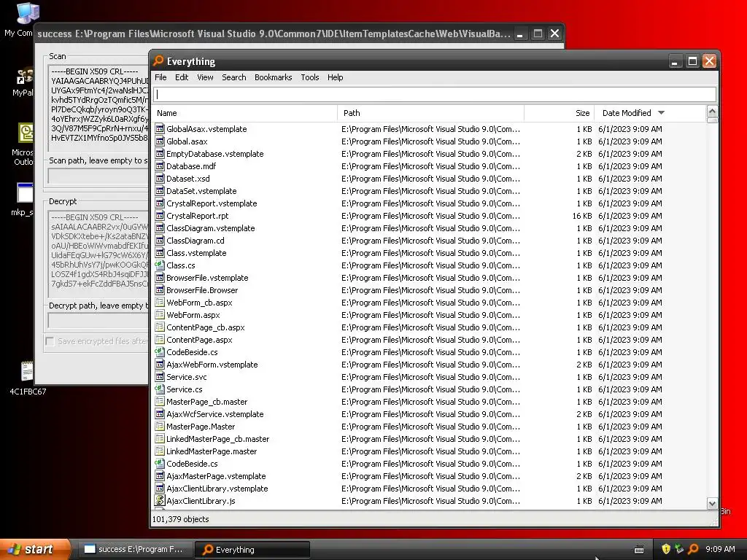This screenshot has height=560, width=747.
Task: Click the keyboard icon in taskbar tray
Action: (639, 550)
